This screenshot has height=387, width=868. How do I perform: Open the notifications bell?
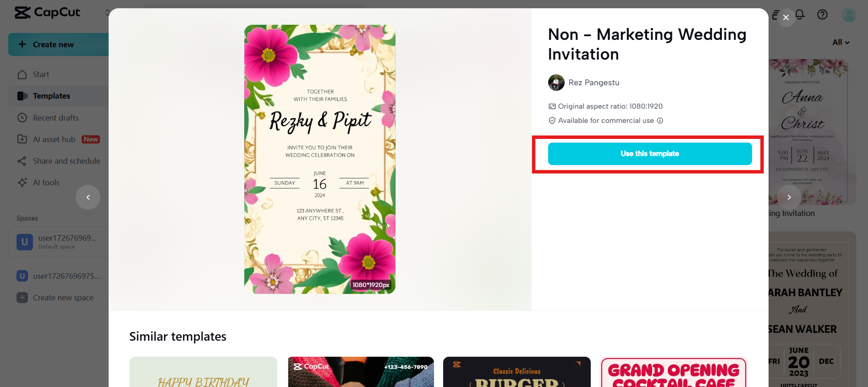(800, 15)
